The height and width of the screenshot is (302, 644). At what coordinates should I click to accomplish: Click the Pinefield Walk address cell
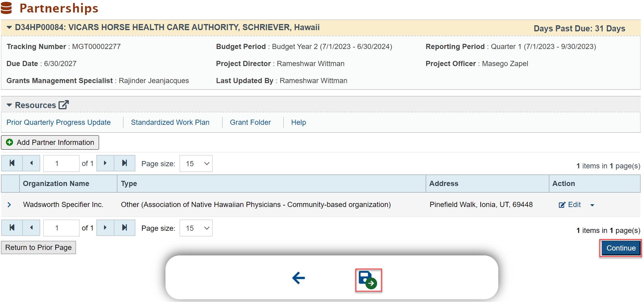pyautogui.click(x=481, y=205)
